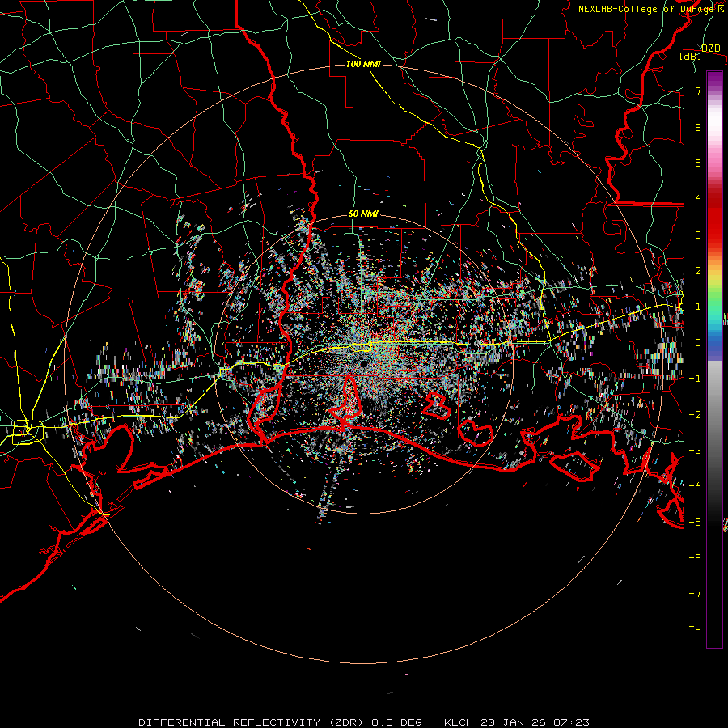Click the DIFFERENTIAL REFLECTIVITY (ZDR) caption text
Image resolution: width=728 pixels, height=728 pixels.
pyautogui.click(x=252, y=722)
